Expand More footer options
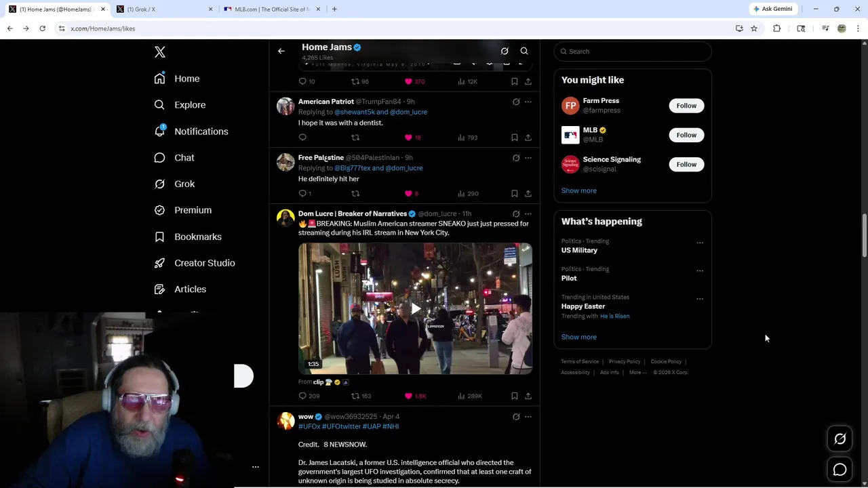The width and height of the screenshot is (868, 488). (x=637, y=372)
